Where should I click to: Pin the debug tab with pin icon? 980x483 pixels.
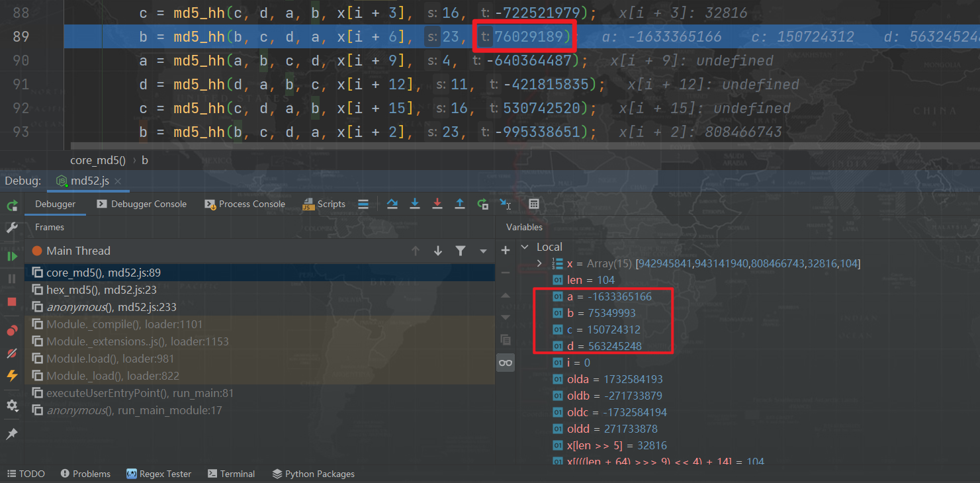(12, 434)
